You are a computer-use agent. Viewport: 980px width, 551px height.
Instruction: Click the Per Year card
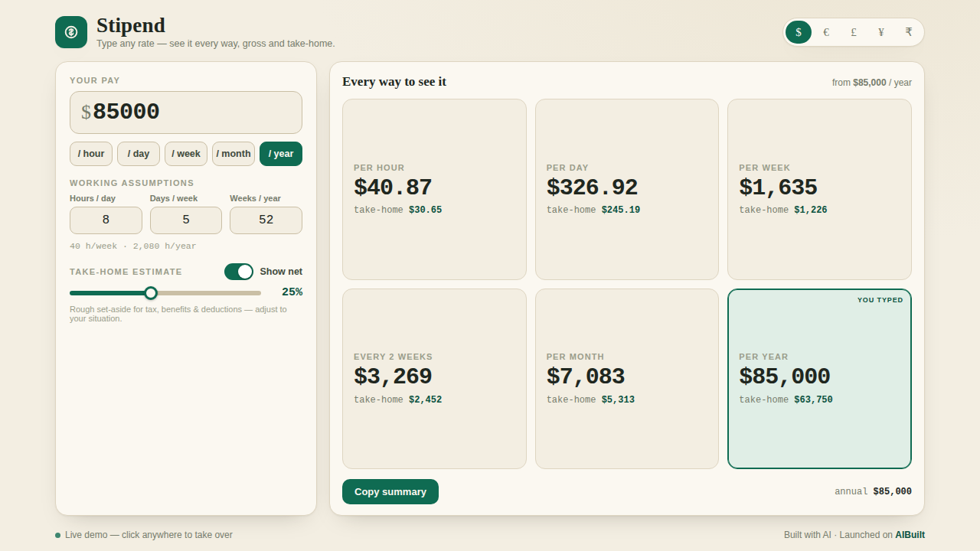click(x=819, y=379)
